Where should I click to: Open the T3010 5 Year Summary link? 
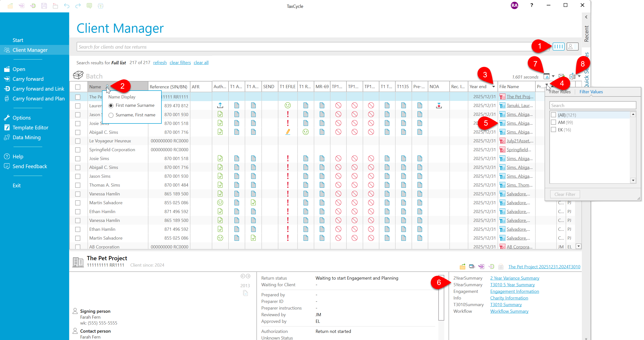click(x=512, y=285)
